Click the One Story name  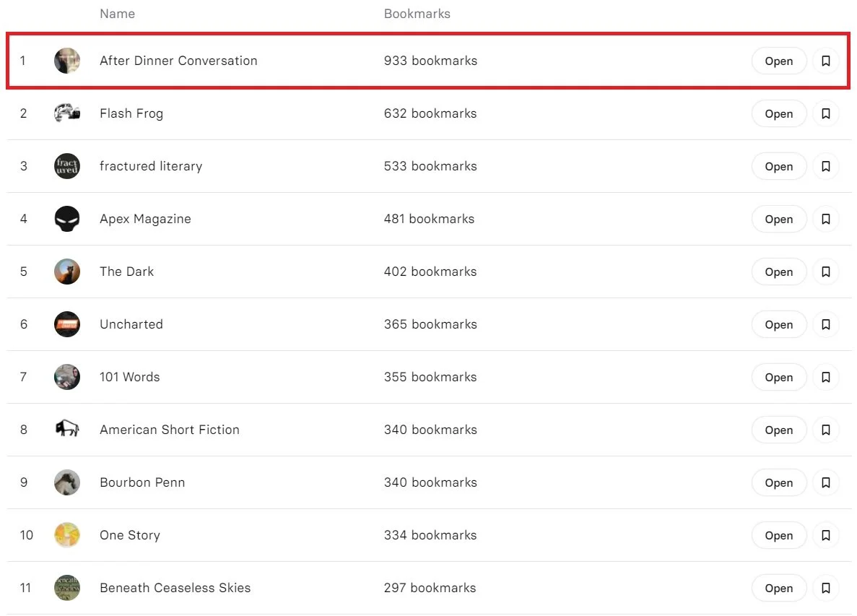coord(129,535)
